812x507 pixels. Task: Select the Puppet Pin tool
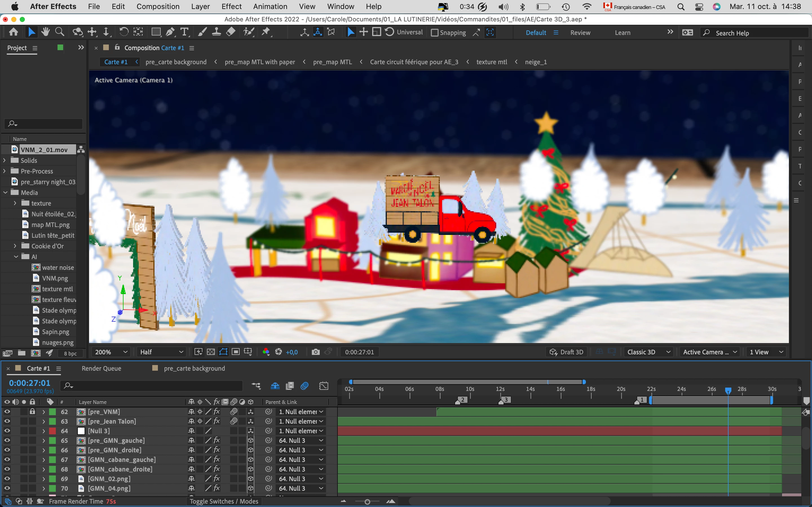tap(266, 32)
